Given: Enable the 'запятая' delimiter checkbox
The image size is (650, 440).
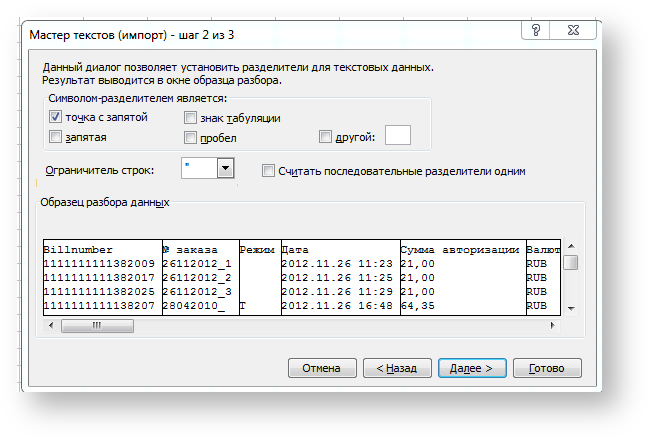Looking at the screenshot, I should (56, 137).
